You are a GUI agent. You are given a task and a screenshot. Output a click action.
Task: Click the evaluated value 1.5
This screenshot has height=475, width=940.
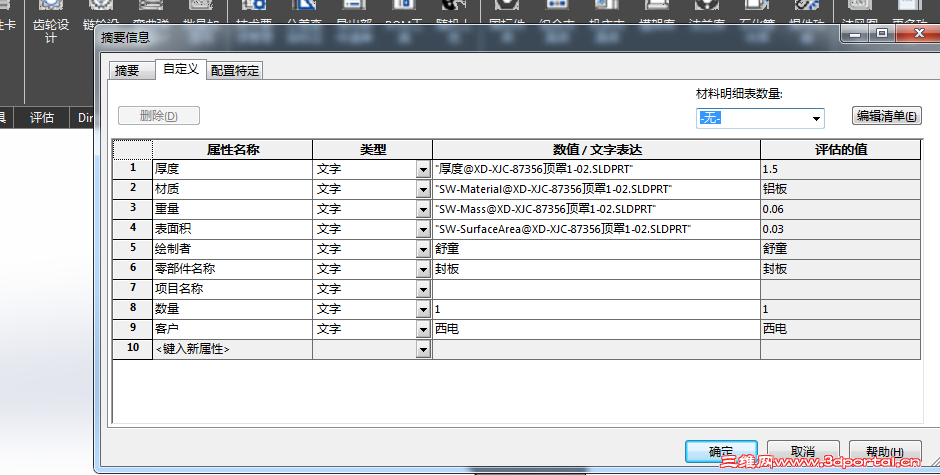pyautogui.click(x=840, y=169)
